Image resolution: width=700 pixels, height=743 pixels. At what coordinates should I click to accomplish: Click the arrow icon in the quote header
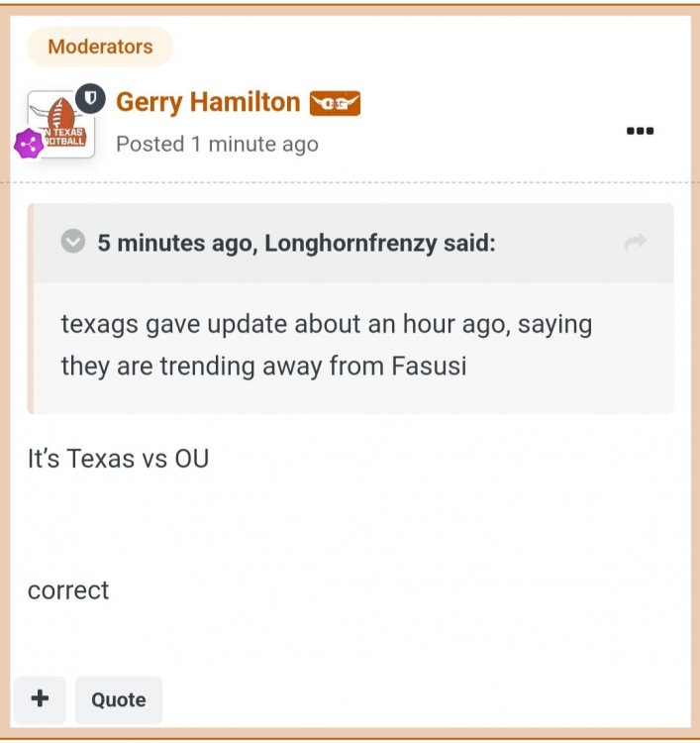(x=636, y=243)
